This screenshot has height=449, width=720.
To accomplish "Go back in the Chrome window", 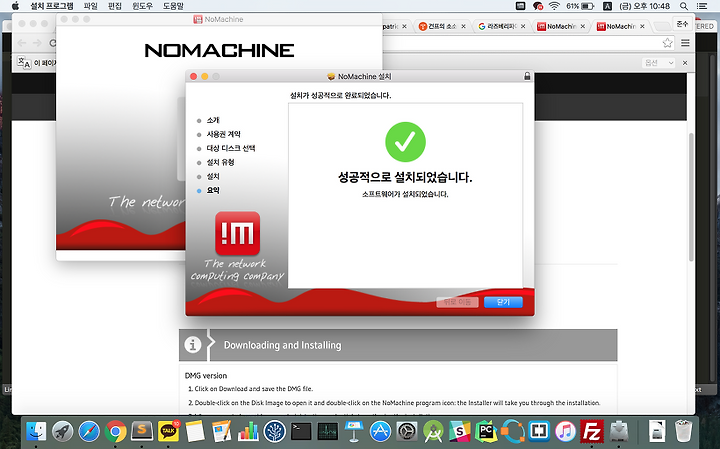I will tap(22, 43).
